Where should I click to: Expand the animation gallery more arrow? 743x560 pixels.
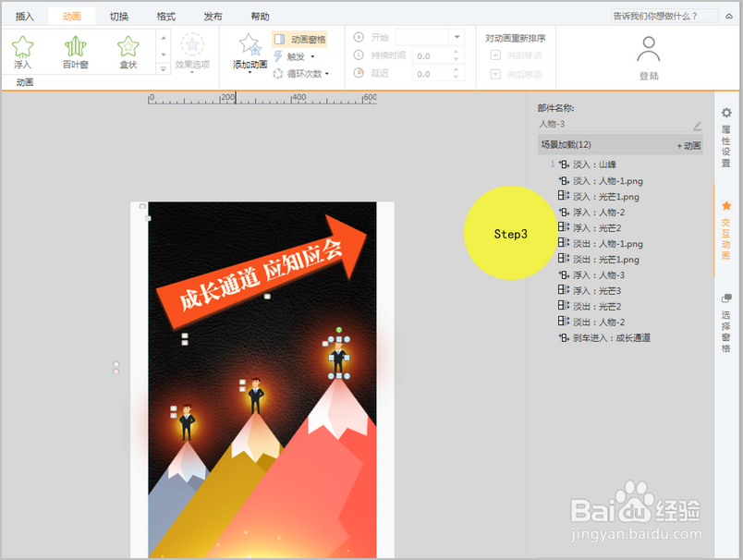(x=163, y=69)
